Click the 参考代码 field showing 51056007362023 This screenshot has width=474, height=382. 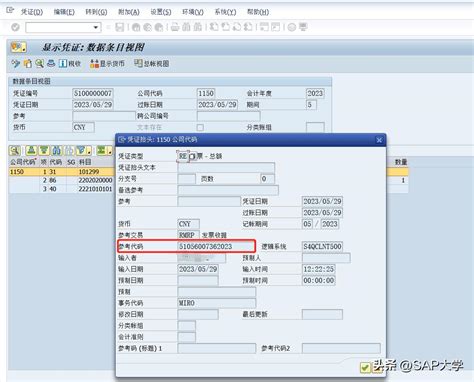point(216,246)
